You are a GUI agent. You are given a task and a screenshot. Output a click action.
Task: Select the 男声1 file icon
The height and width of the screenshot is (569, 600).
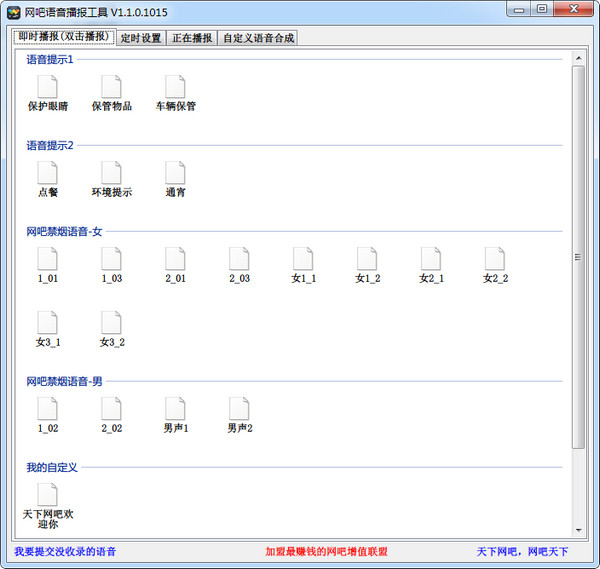(175, 409)
